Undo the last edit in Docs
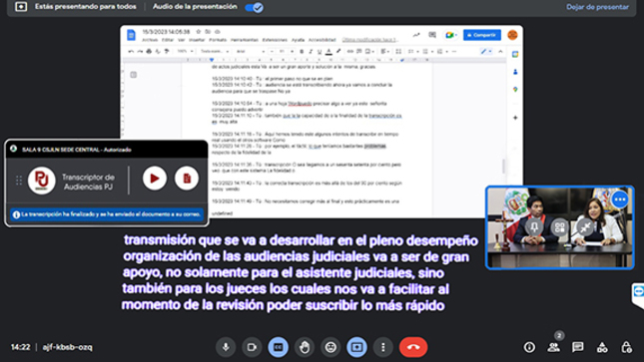 click(131, 51)
